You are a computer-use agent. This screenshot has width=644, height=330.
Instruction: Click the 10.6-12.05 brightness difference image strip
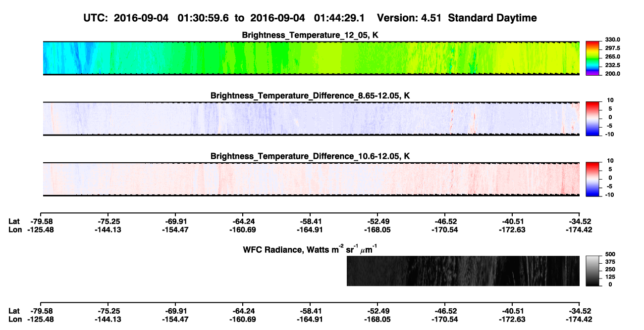[312, 179]
